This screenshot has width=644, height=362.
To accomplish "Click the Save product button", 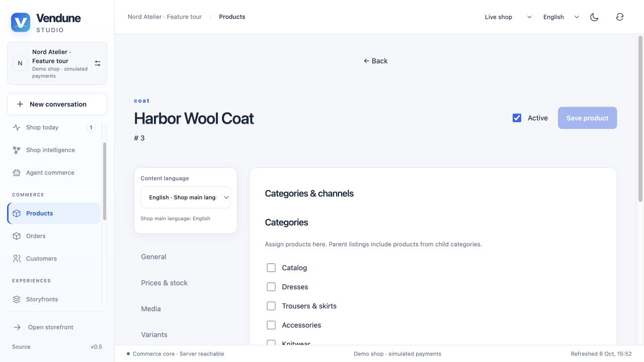I will [587, 118].
